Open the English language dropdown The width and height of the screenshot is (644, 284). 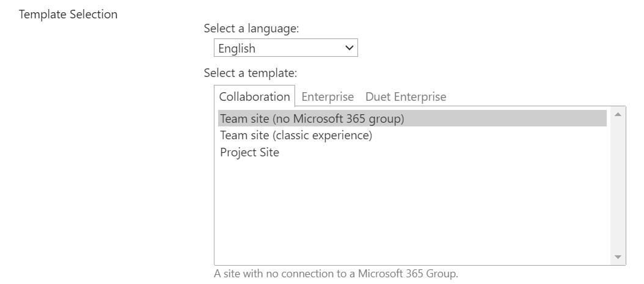[x=285, y=48]
